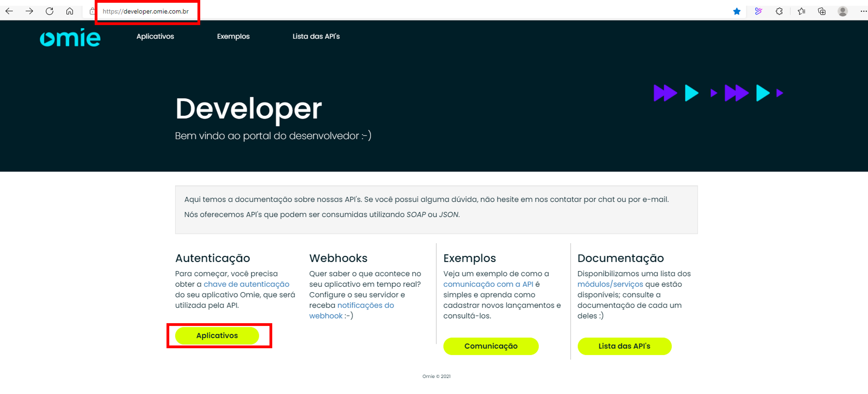Click the padlock site info icon

(x=92, y=11)
